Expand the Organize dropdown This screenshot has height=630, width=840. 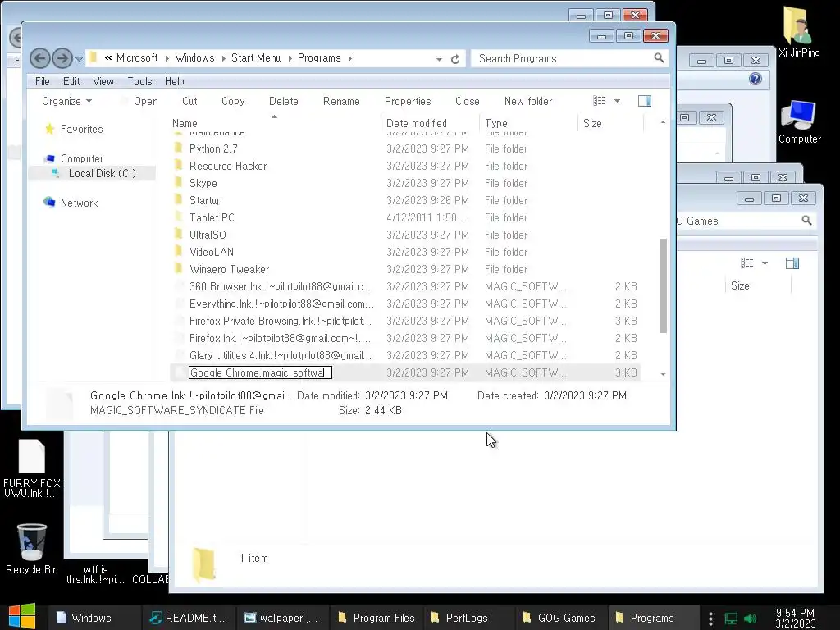coord(66,101)
